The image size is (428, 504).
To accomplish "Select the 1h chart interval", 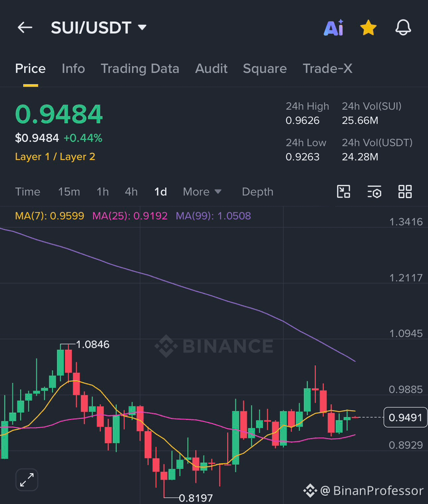I will (x=103, y=192).
